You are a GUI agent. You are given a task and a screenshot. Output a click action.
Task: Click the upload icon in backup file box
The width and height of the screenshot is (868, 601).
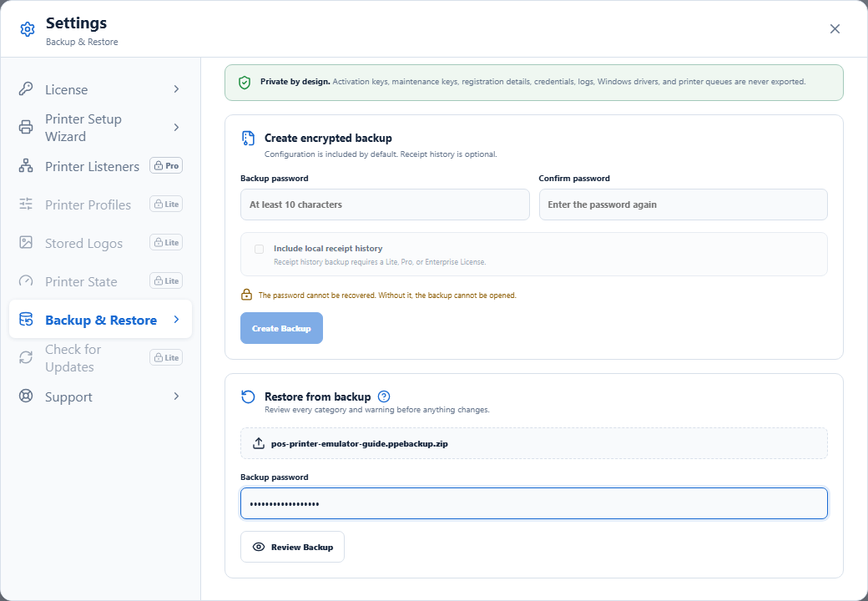259,443
